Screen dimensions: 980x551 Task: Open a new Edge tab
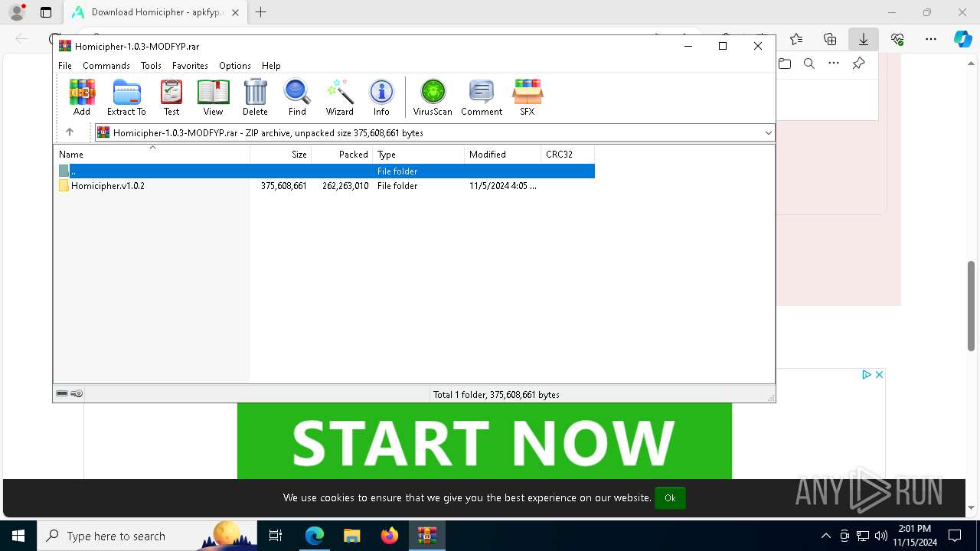pos(260,12)
